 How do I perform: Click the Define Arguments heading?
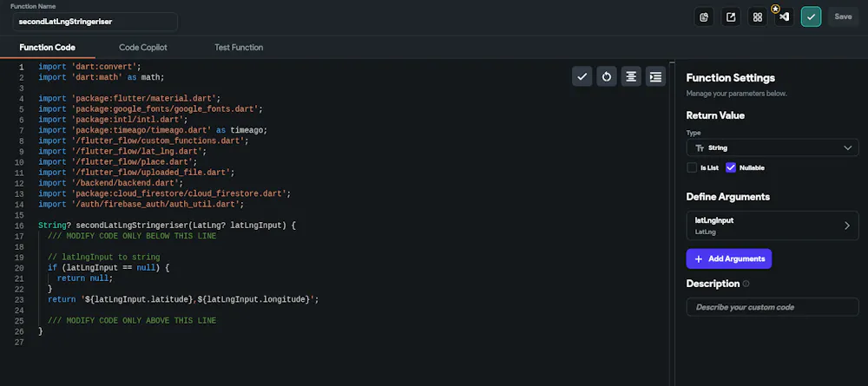pos(728,197)
